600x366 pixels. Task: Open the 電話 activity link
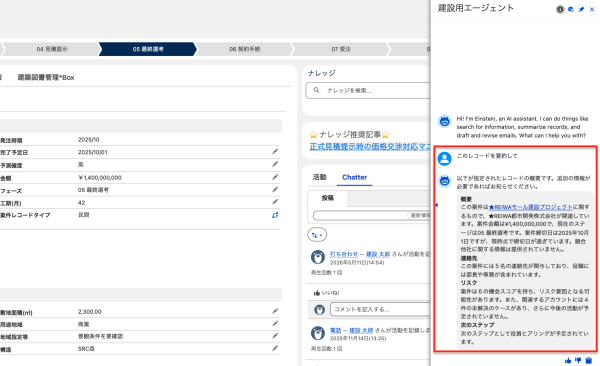[335, 330]
